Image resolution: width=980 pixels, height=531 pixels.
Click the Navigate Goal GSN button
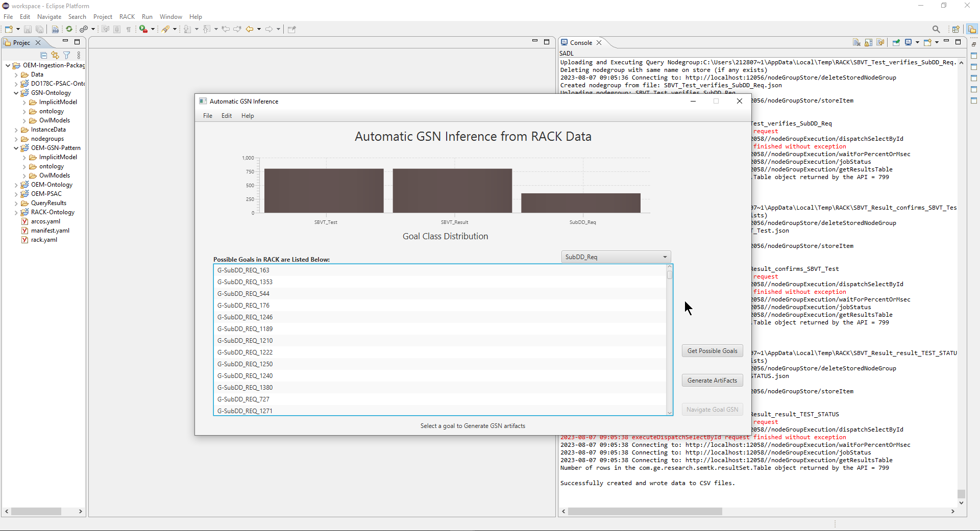pos(713,410)
